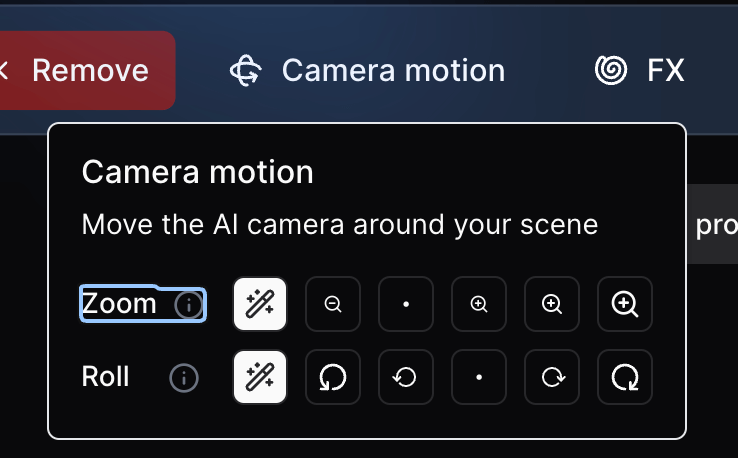
Task: Click the info icon beside Zoom
Action: 187,304
